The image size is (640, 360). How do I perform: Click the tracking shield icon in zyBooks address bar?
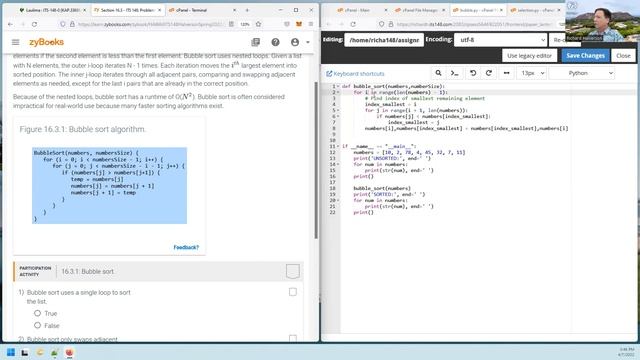[62, 24]
